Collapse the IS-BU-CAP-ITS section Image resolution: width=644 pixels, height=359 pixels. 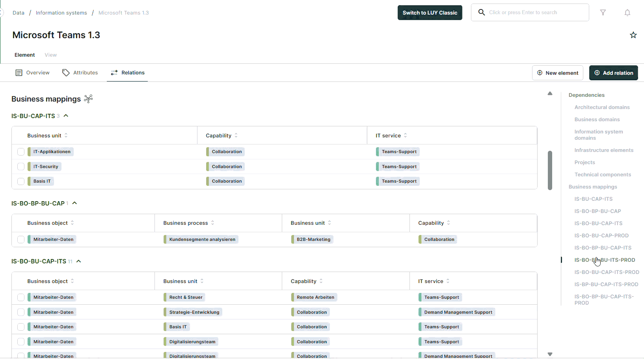[x=66, y=116]
